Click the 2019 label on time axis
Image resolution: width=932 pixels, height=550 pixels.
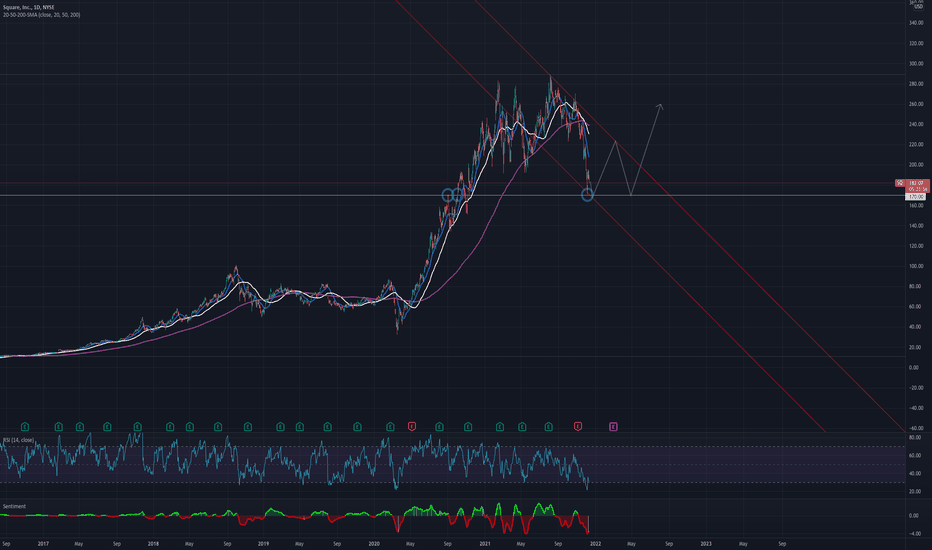pyautogui.click(x=263, y=543)
